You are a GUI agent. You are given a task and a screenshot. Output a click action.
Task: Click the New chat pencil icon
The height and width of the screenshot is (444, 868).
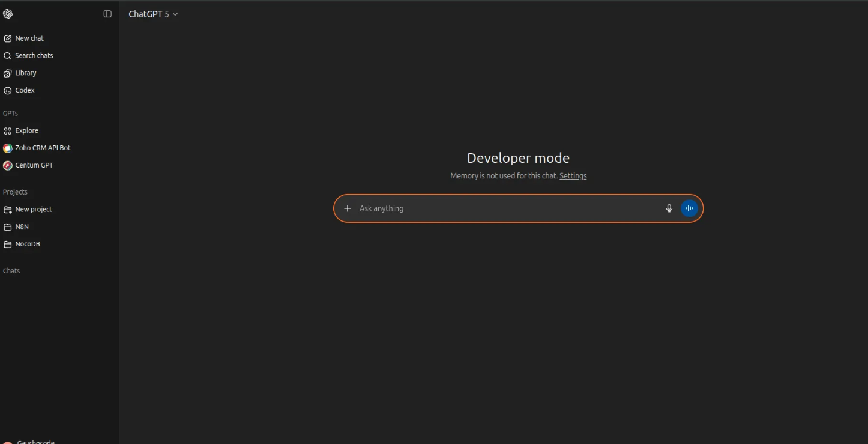(x=8, y=38)
